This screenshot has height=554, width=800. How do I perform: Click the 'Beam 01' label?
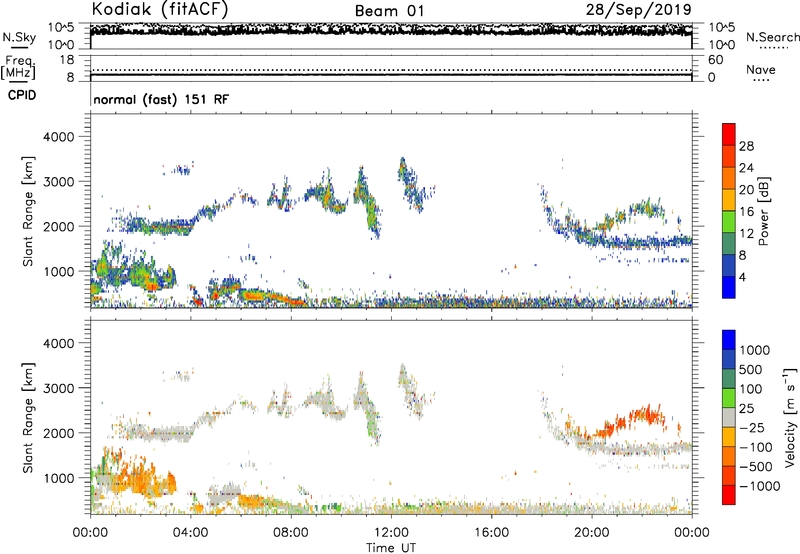point(389,11)
